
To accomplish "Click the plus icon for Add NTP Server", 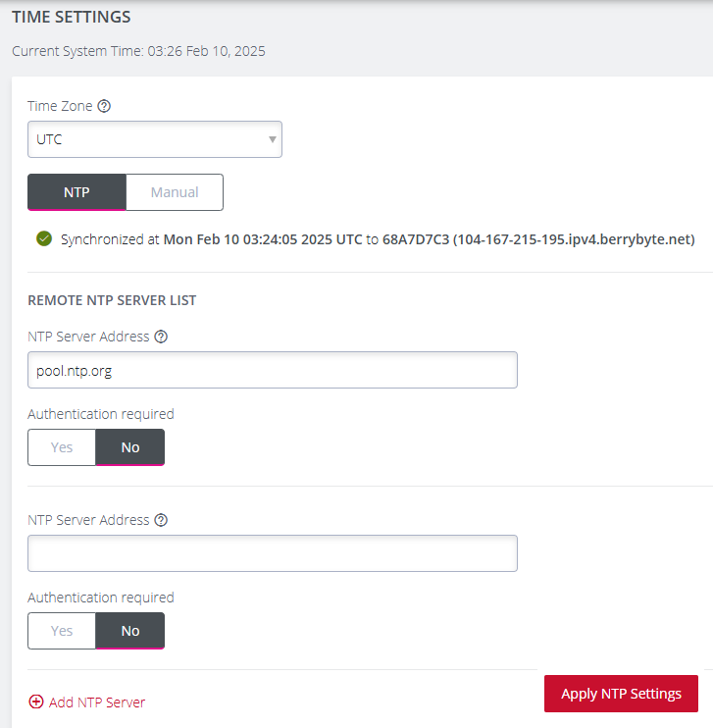I will [x=36, y=702].
